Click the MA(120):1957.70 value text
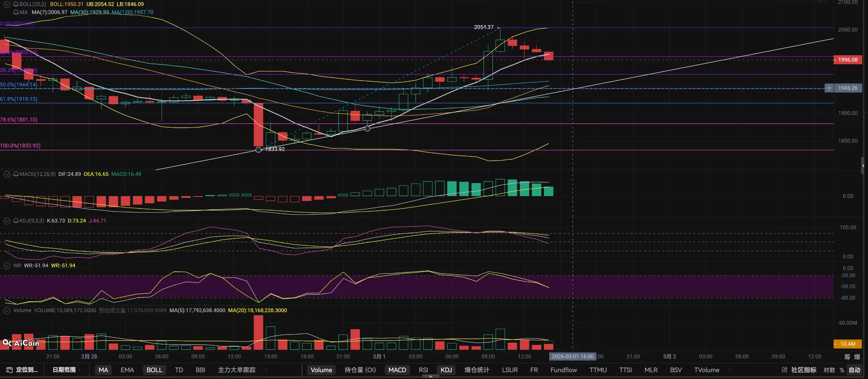Screen dimensions: 868x379 click(x=133, y=12)
